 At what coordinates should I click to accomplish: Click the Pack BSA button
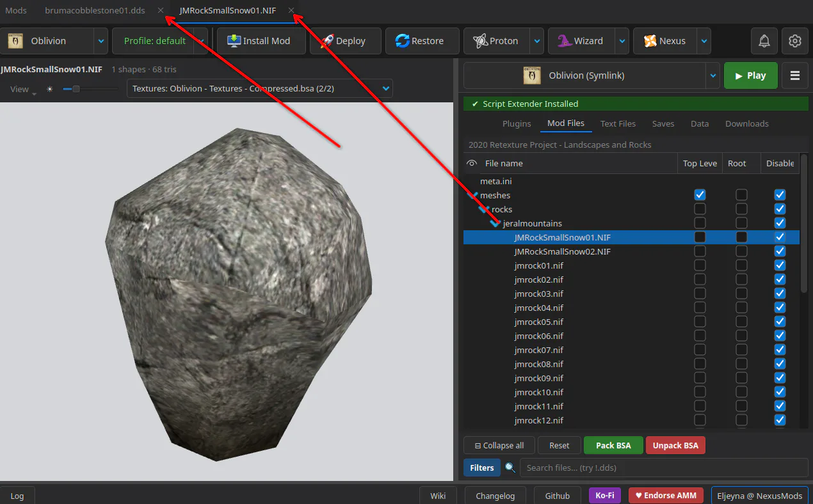point(613,445)
